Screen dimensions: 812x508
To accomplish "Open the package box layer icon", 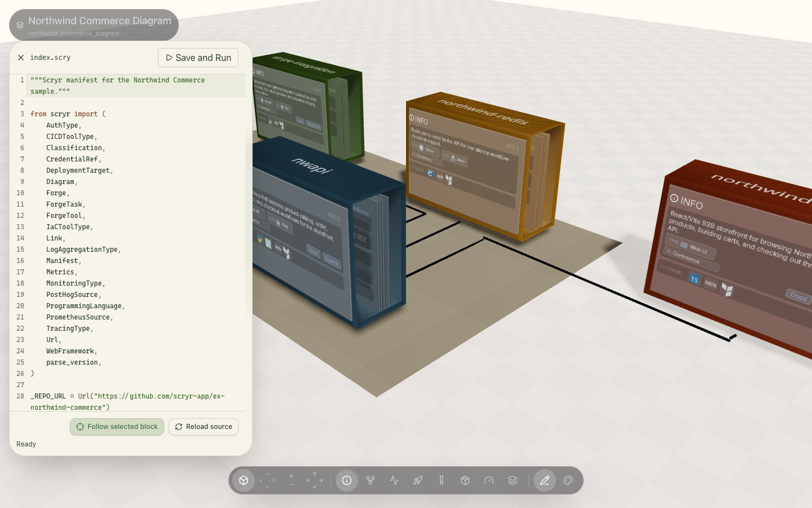I will (x=465, y=480).
